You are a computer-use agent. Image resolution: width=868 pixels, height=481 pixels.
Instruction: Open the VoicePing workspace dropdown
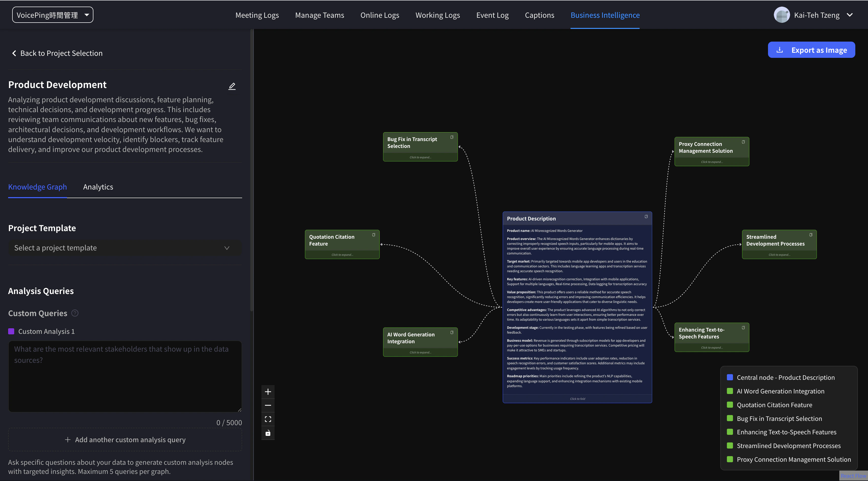(x=53, y=15)
